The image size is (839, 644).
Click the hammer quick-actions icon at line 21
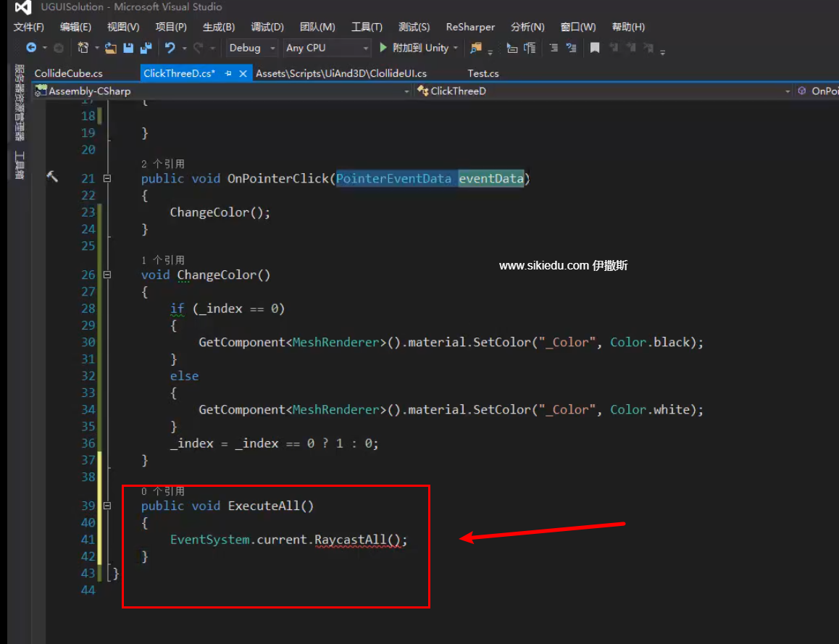(x=52, y=177)
